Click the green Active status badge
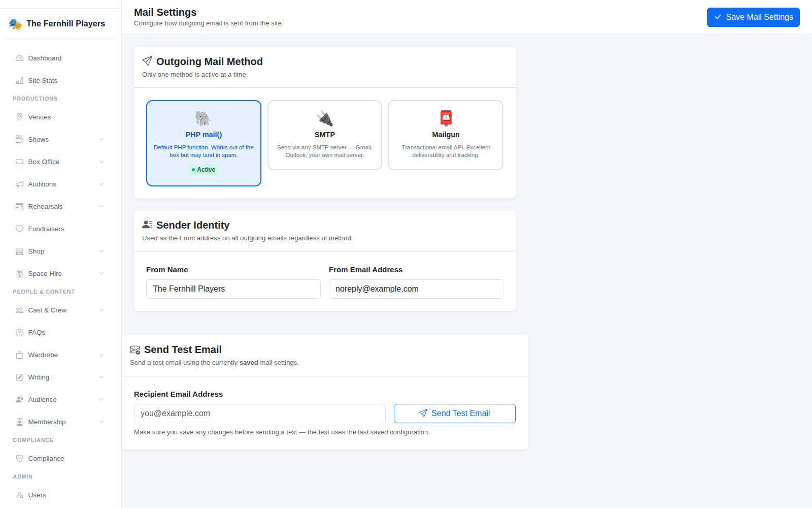This screenshot has height=508, width=812. point(204,170)
